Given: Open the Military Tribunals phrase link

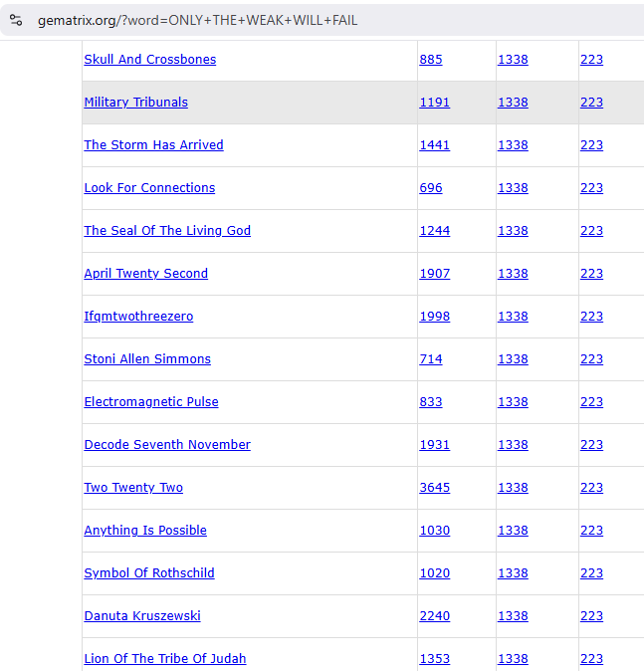Looking at the screenshot, I should click(x=135, y=103).
